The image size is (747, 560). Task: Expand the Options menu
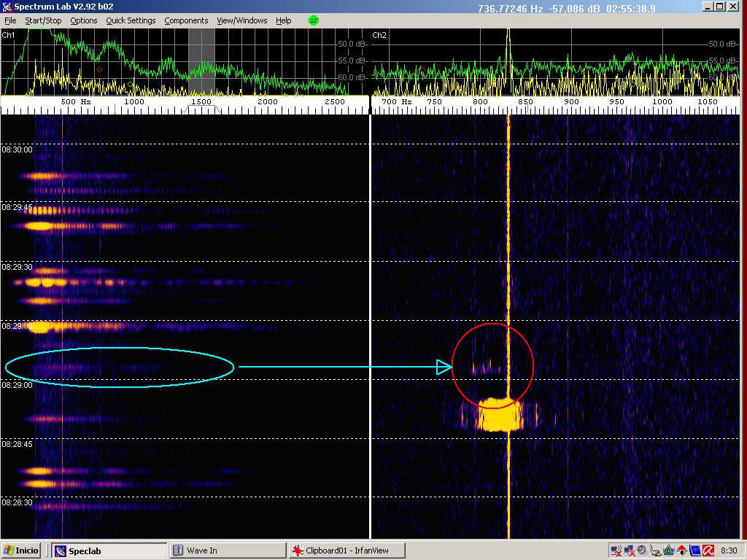click(84, 20)
